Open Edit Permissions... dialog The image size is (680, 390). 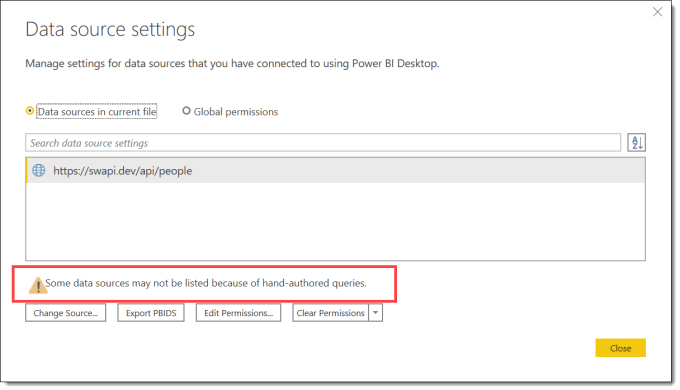[239, 313]
